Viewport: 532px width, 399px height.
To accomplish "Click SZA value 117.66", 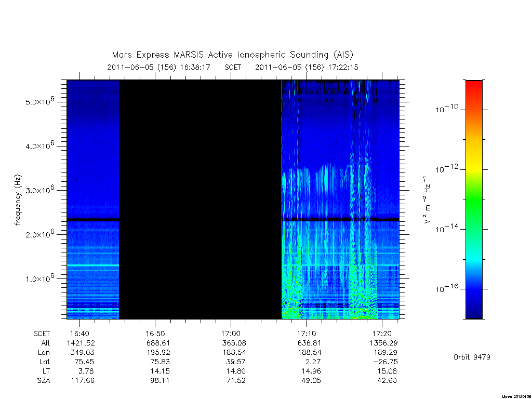I will tap(83, 381).
